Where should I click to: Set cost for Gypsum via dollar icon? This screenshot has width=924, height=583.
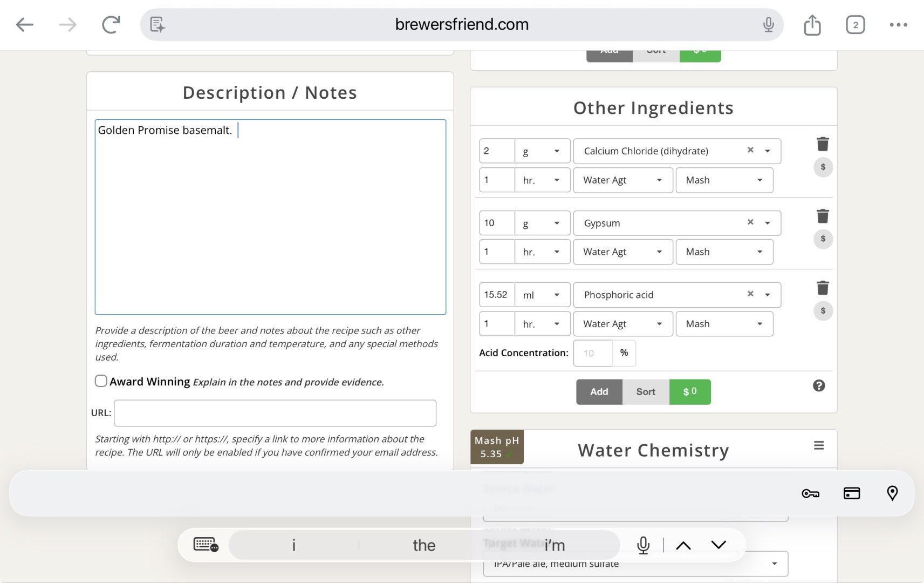tap(823, 239)
